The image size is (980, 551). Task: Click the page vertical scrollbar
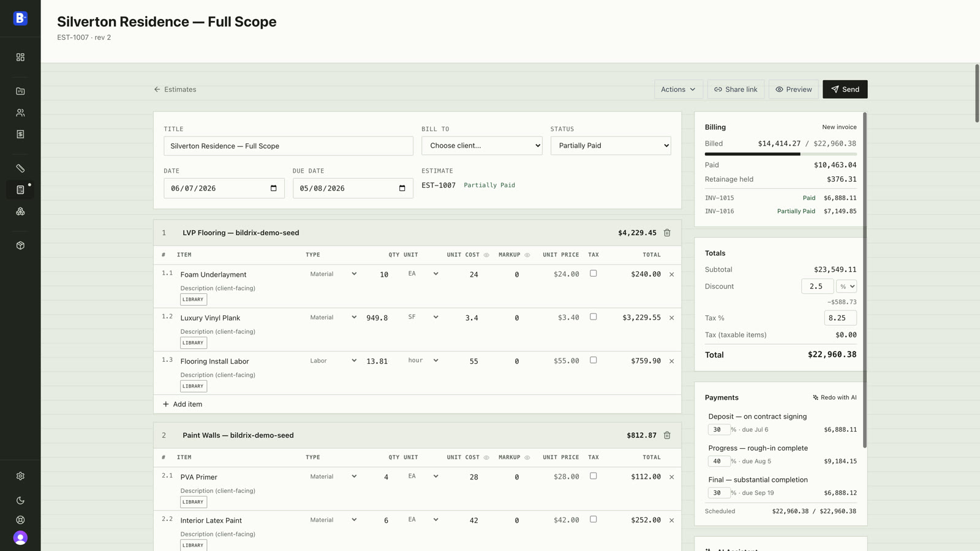click(x=977, y=93)
